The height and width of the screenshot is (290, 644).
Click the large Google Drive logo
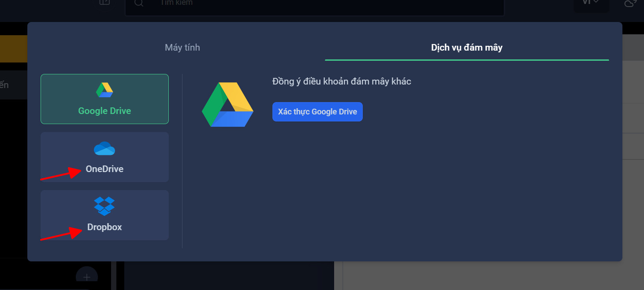click(227, 105)
